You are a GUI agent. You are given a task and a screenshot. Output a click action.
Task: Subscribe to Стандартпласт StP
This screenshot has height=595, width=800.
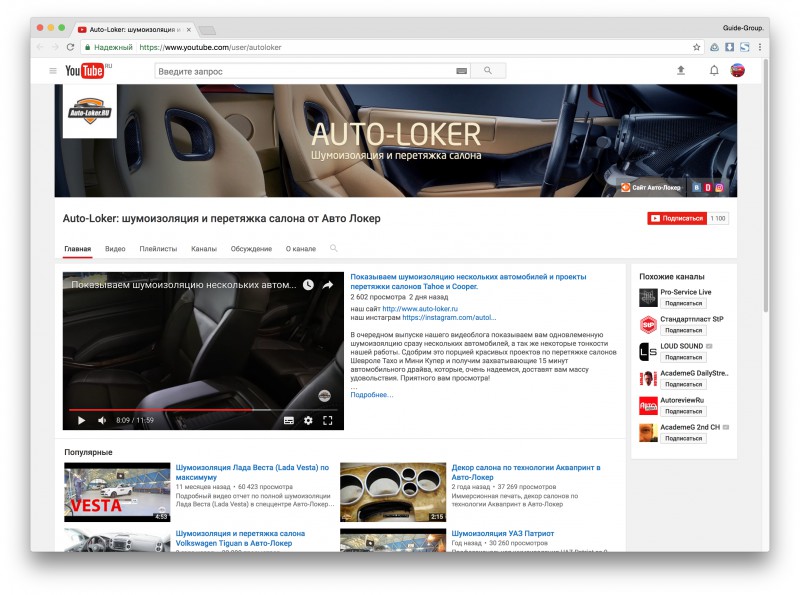pyautogui.click(x=683, y=330)
